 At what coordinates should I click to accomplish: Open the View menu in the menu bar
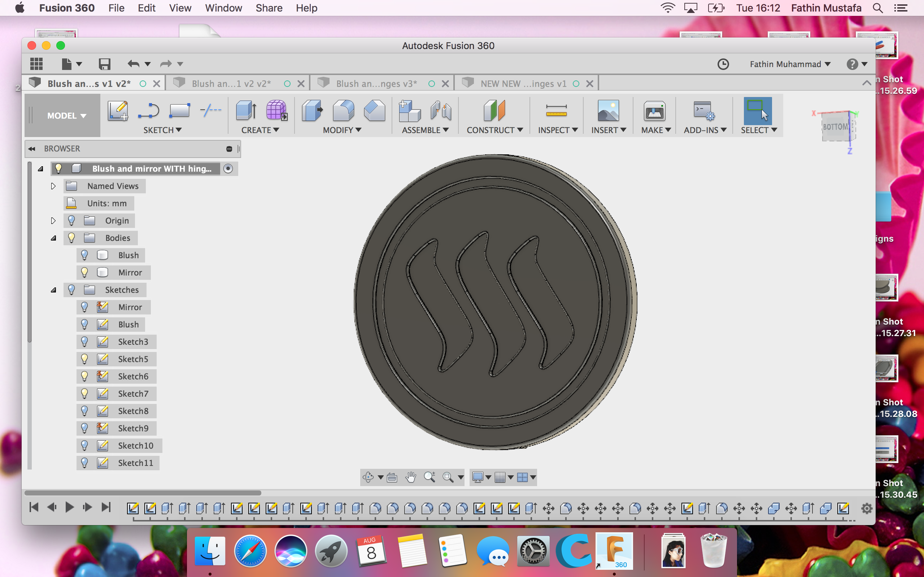coord(180,8)
